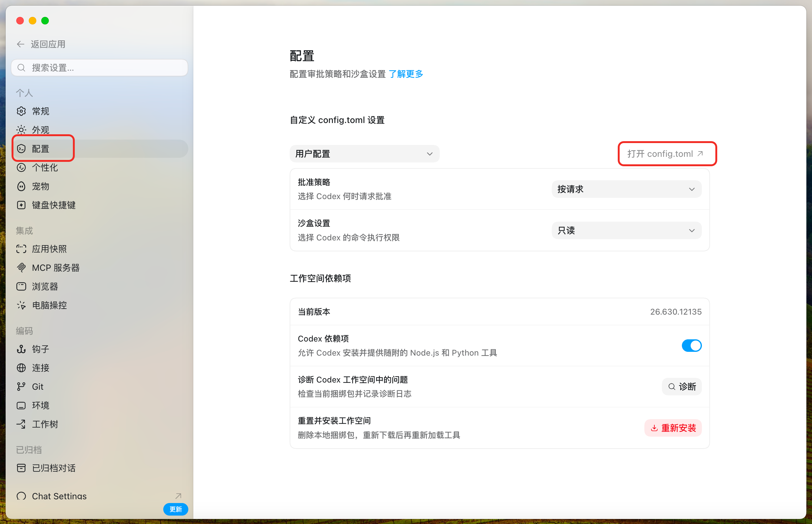
Task: Click 返回应用 to go back
Action: click(x=41, y=44)
